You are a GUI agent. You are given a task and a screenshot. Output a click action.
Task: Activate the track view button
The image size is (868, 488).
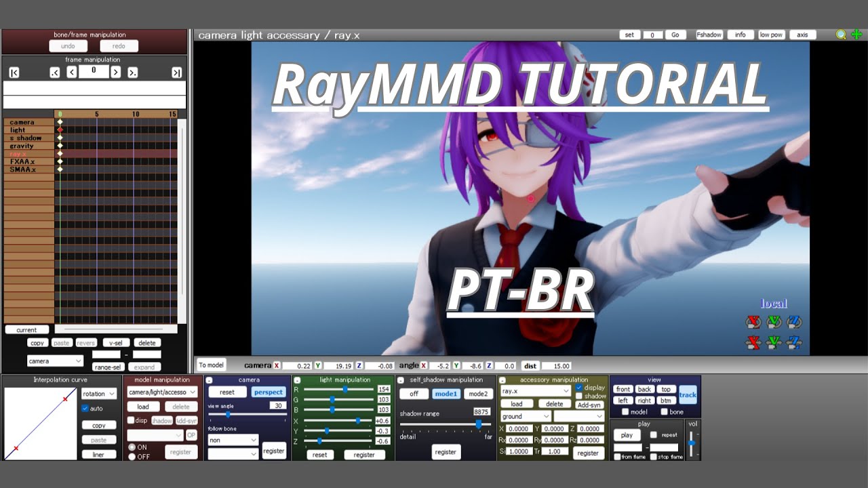688,395
